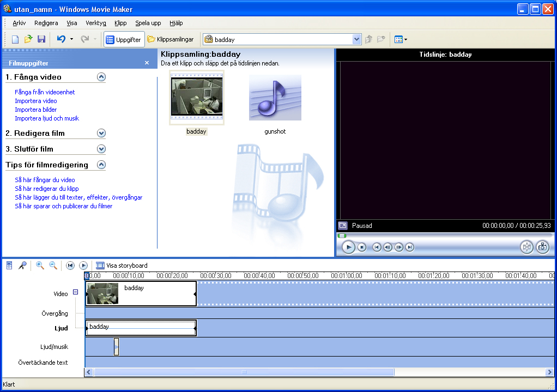The image size is (557, 392).
Task: Select the badday video clip thumbnail in collection
Action: (197, 98)
